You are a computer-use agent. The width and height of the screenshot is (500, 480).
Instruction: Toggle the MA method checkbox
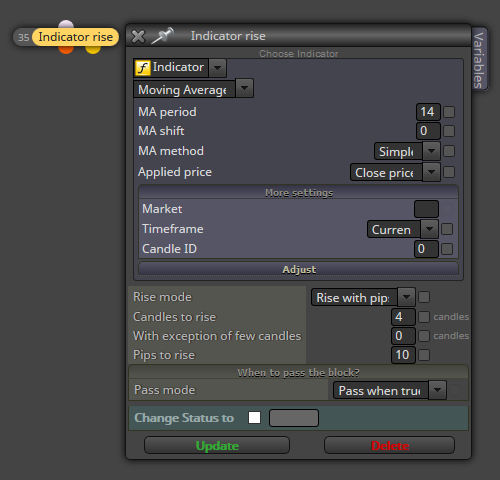pyautogui.click(x=449, y=151)
